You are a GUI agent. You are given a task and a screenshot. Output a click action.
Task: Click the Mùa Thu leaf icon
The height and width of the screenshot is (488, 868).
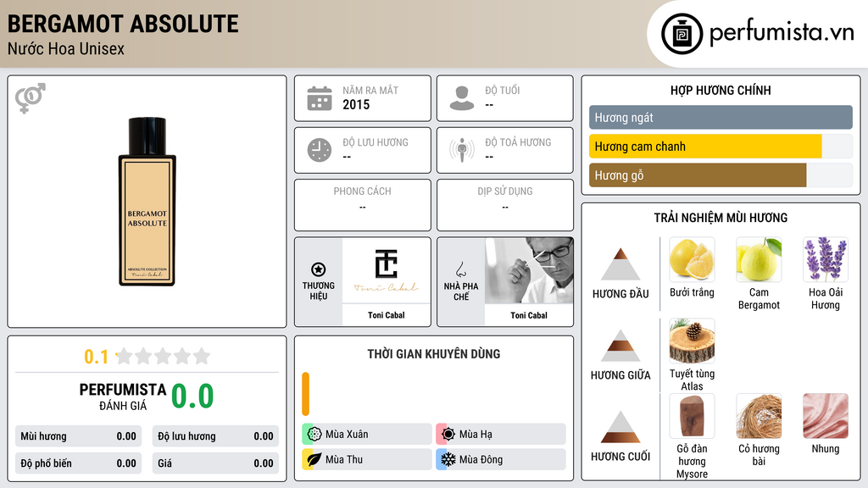point(314,459)
